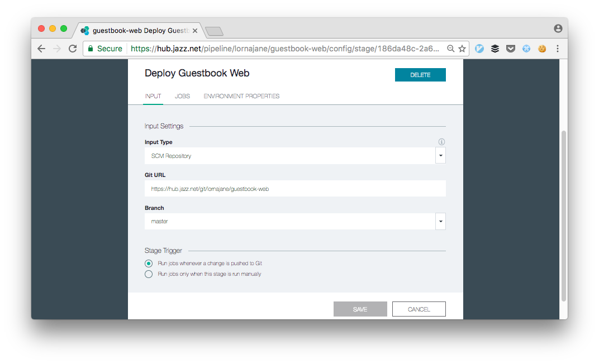Viewport: 599px width, 364px height.
Task: Open the cookie extension icon
Action: (x=542, y=49)
